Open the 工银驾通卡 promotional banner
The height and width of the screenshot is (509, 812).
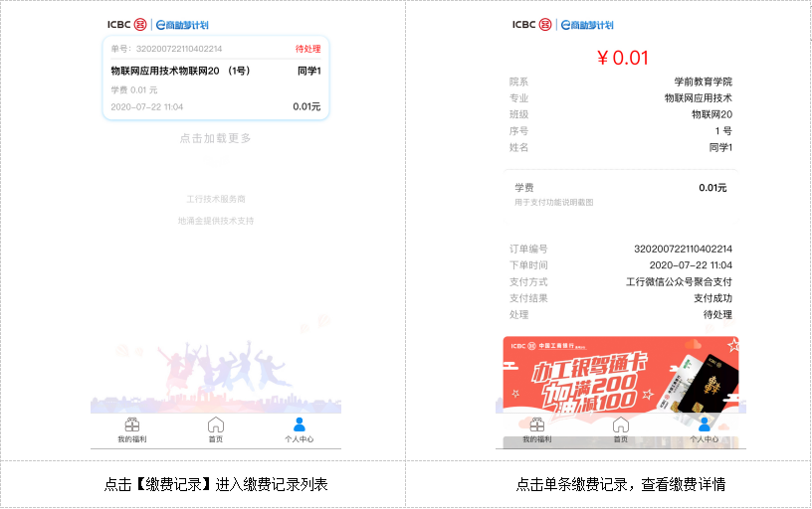coord(620,375)
